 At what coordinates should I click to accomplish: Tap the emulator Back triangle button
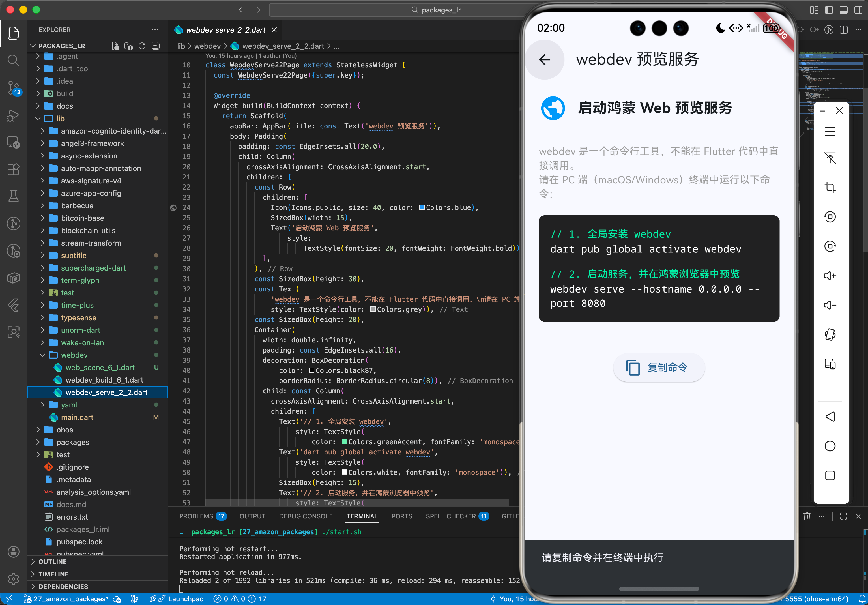click(830, 417)
